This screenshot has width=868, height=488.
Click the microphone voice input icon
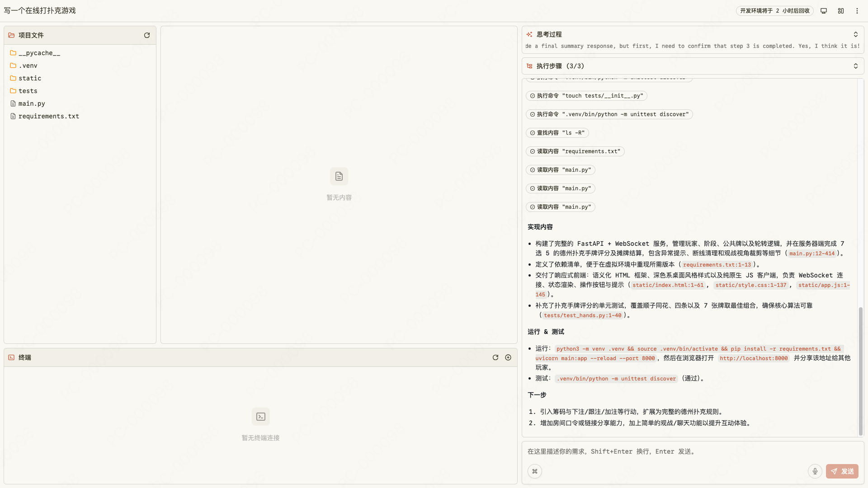click(x=815, y=471)
